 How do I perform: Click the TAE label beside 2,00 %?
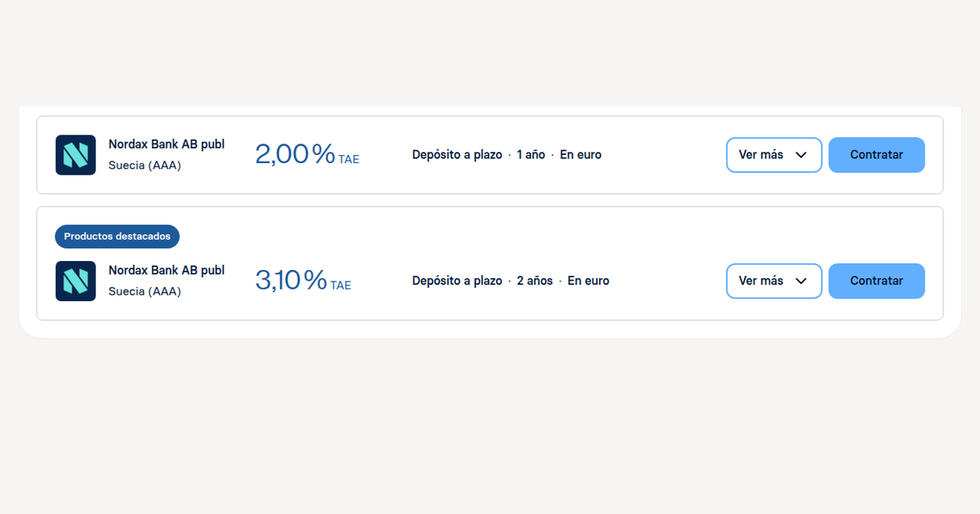point(349,160)
